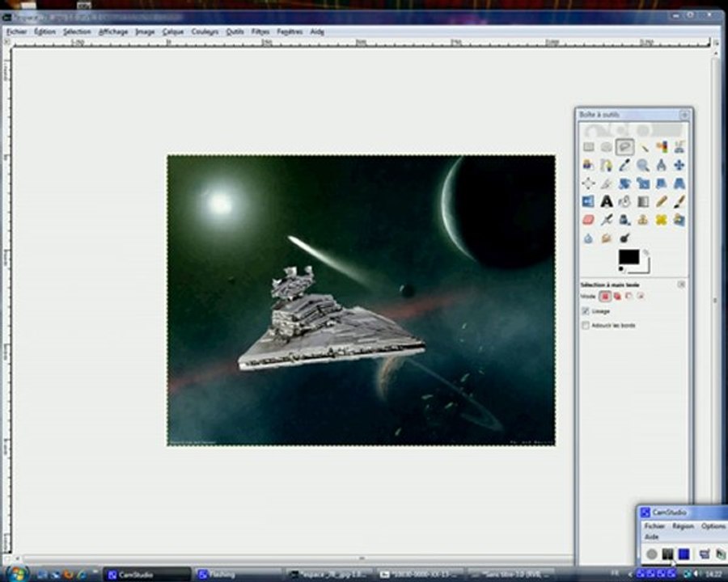The height and width of the screenshot is (582, 728).
Task: Open the Boîte à outils panel menu button
Action: (x=684, y=115)
